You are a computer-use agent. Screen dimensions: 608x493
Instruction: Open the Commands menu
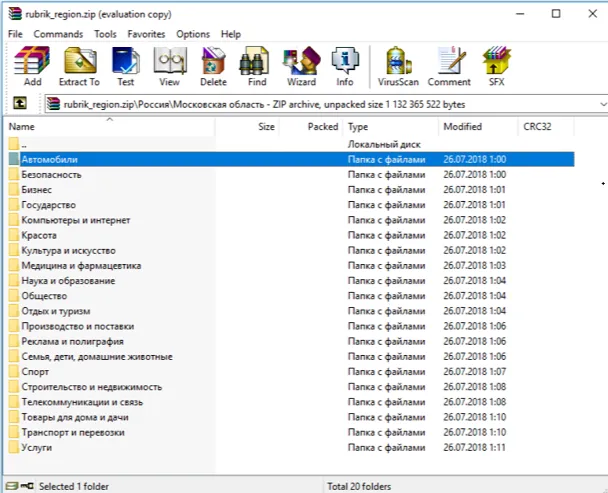point(58,34)
